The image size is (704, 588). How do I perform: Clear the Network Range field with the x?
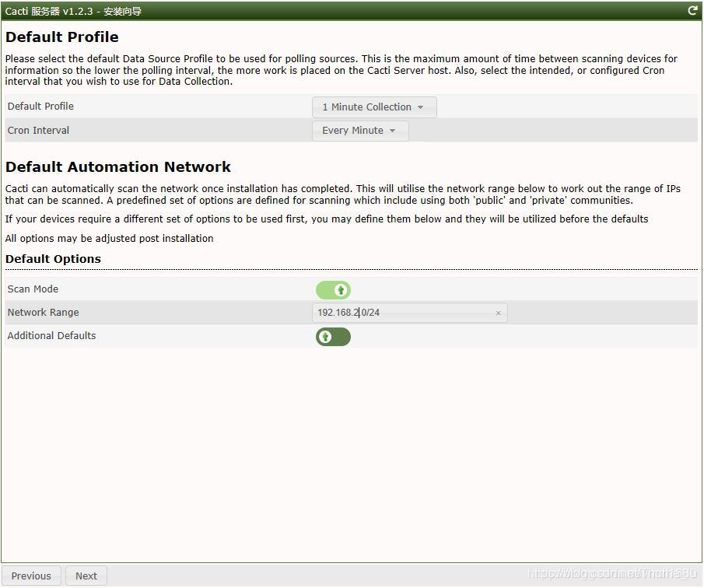coord(498,313)
